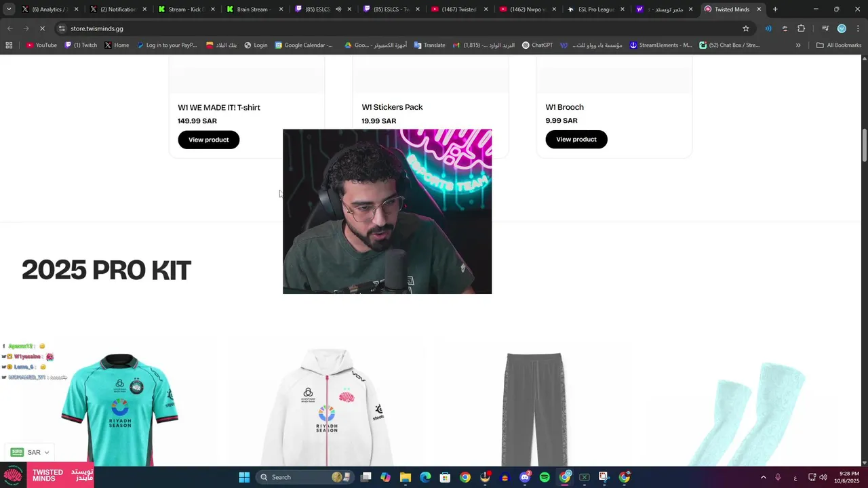Open the Google Calendar bookmark
This screenshot has width=868, height=488.
(x=304, y=45)
